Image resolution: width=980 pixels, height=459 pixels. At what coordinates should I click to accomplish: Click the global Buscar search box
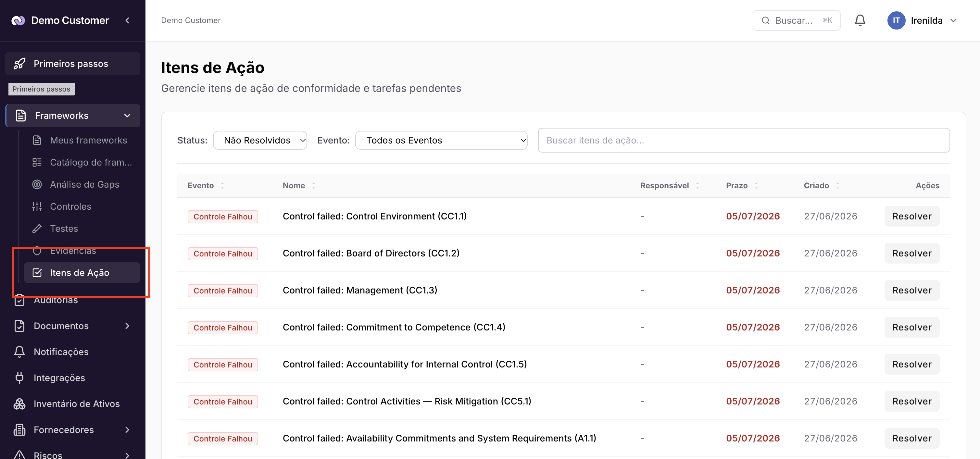pyautogui.click(x=796, y=20)
